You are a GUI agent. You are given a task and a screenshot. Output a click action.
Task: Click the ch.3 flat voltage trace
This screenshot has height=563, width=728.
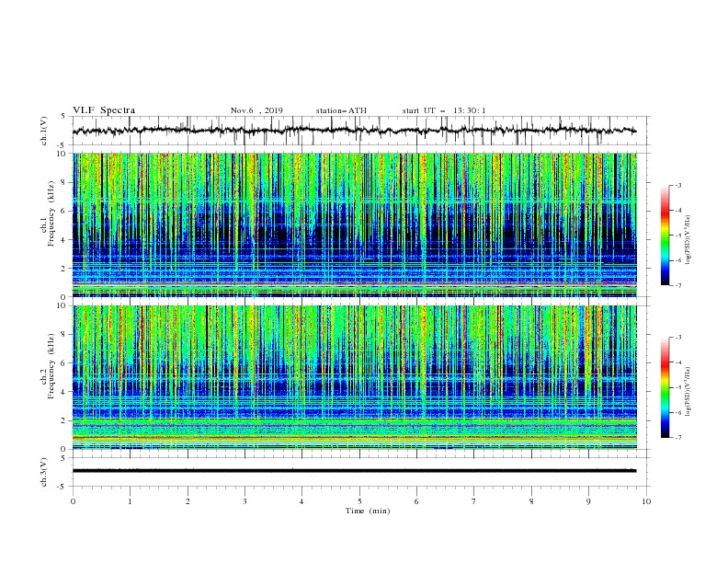click(x=354, y=471)
